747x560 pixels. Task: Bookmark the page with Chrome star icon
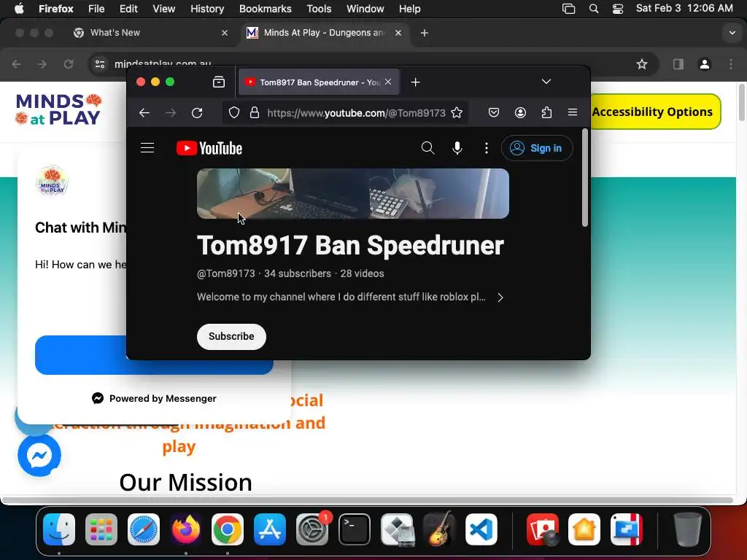point(642,64)
